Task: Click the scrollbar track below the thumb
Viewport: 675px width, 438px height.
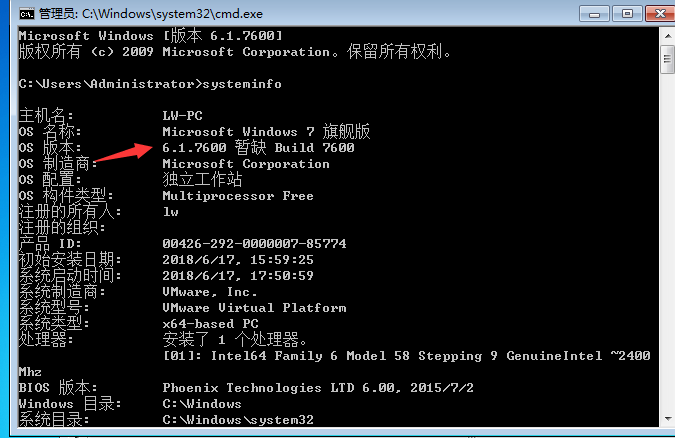Action: [667, 250]
